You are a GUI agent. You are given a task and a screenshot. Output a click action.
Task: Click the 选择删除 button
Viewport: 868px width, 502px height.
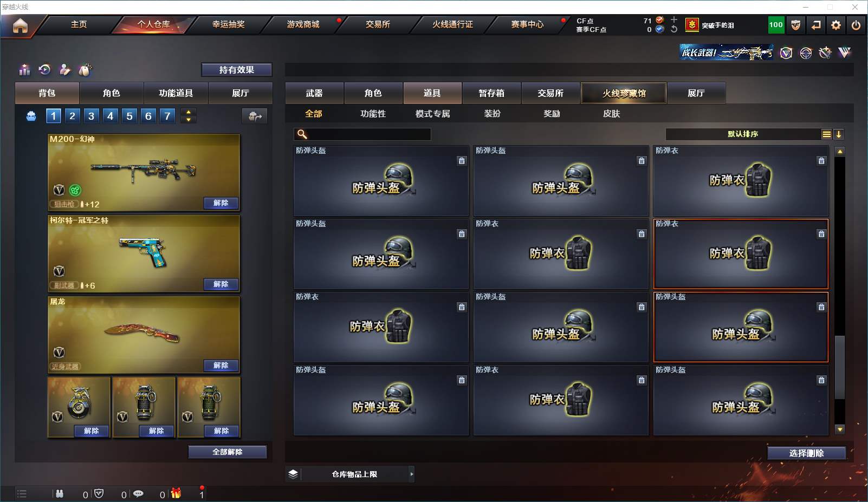coord(807,453)
